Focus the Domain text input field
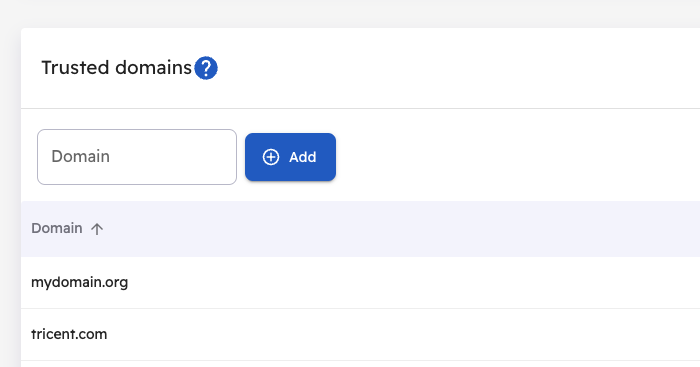Screen dimensions: 700x367 click(137, 157)
